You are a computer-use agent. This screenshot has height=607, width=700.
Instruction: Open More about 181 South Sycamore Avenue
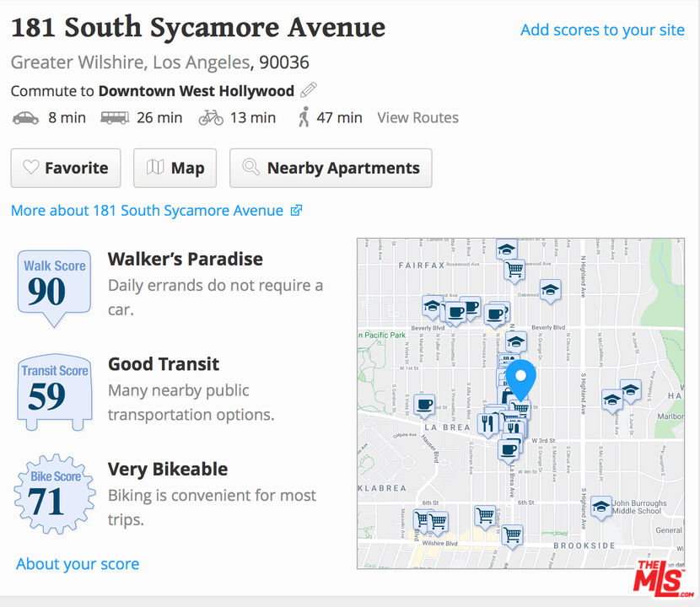click(x=147, y=211)
